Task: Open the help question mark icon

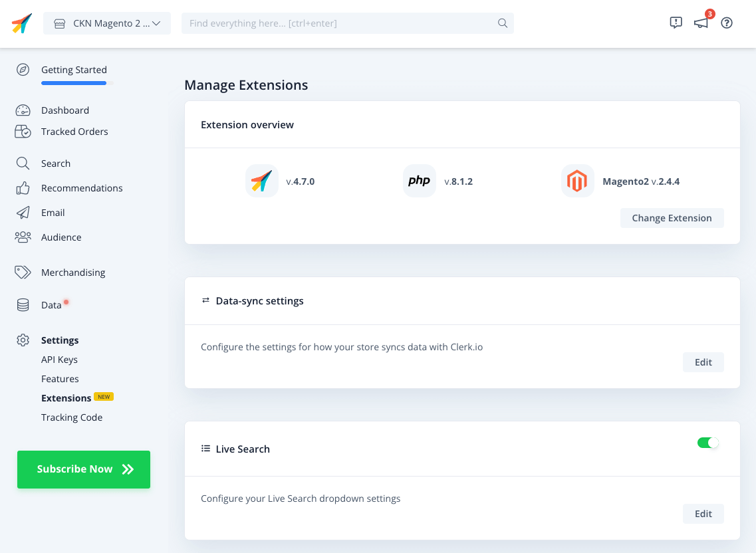Action: [727, 23]
